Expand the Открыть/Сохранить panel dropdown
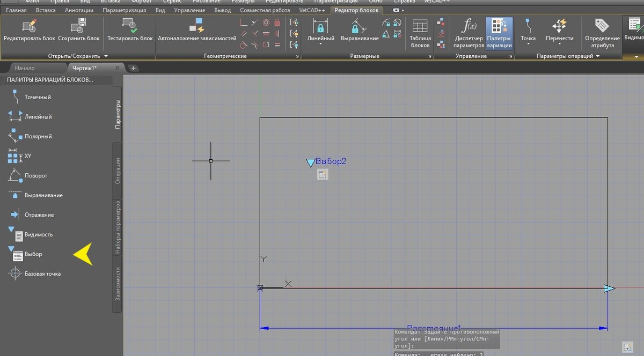This screenshot has width=644, height=356. [x=106, y=56]
